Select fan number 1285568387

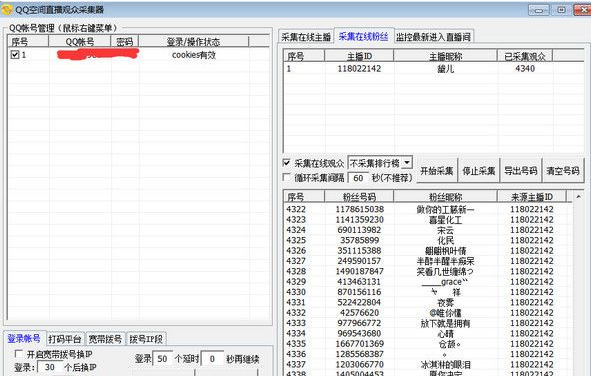[360, 354]
